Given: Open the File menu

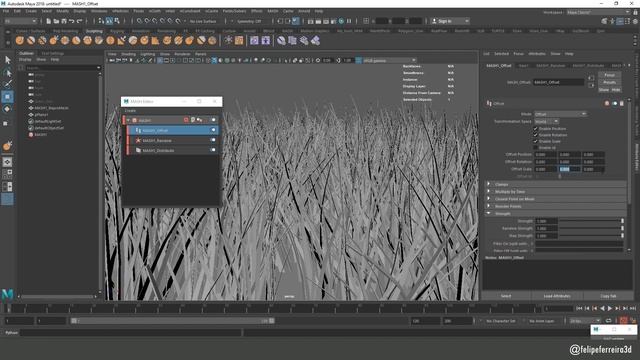Looking at the screenshot, I should point(6,11).
